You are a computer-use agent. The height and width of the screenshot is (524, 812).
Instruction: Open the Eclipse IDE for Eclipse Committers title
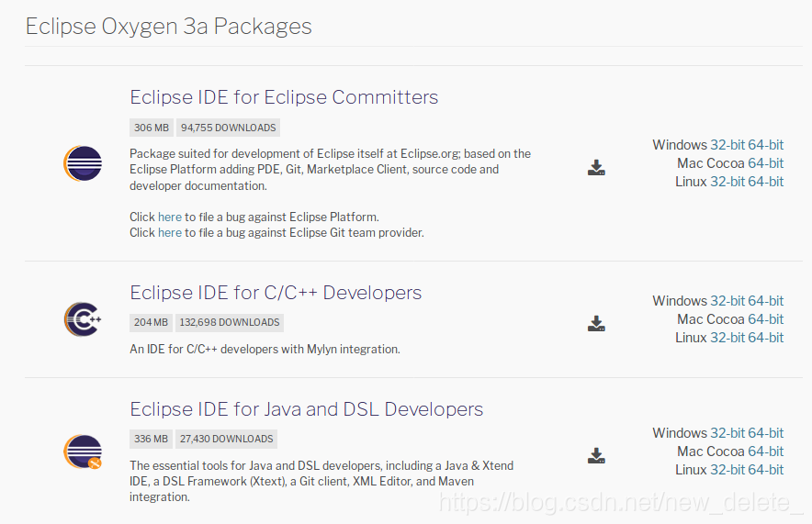(x=284, y=97)
